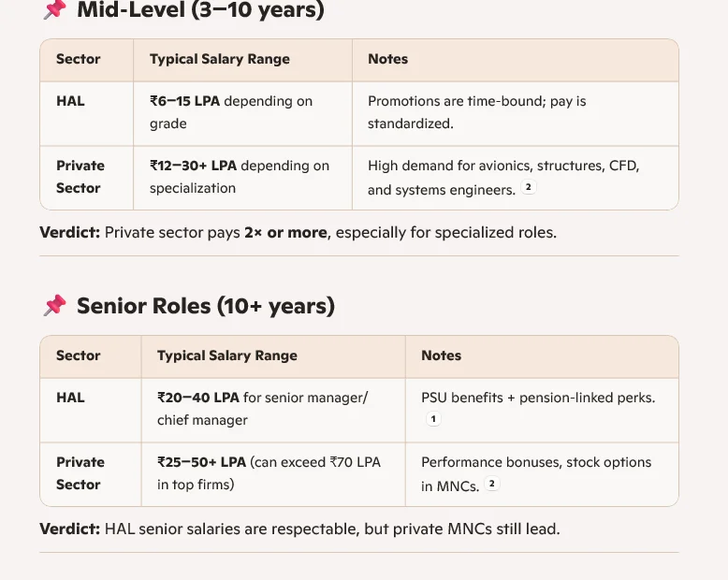Screen dimensions: 728x580
Task: Click the verdict text mentioning '2× or more'
Action: [298, 232]
